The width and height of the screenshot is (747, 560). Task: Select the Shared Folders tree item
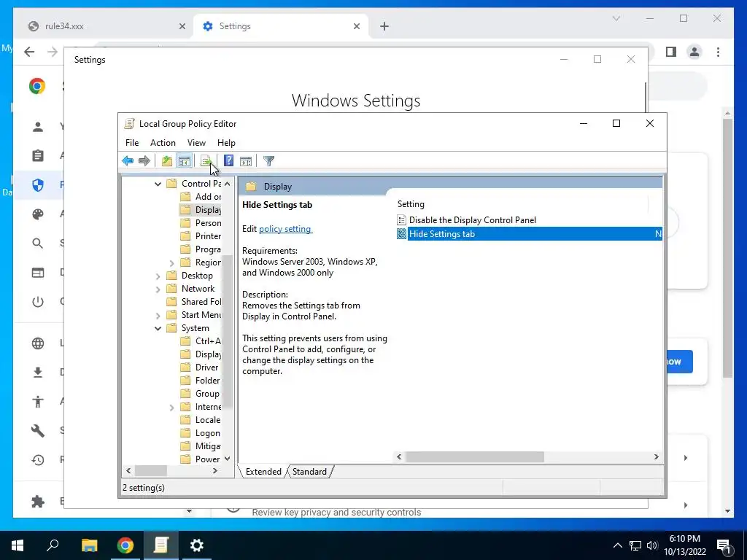(194, 302)
